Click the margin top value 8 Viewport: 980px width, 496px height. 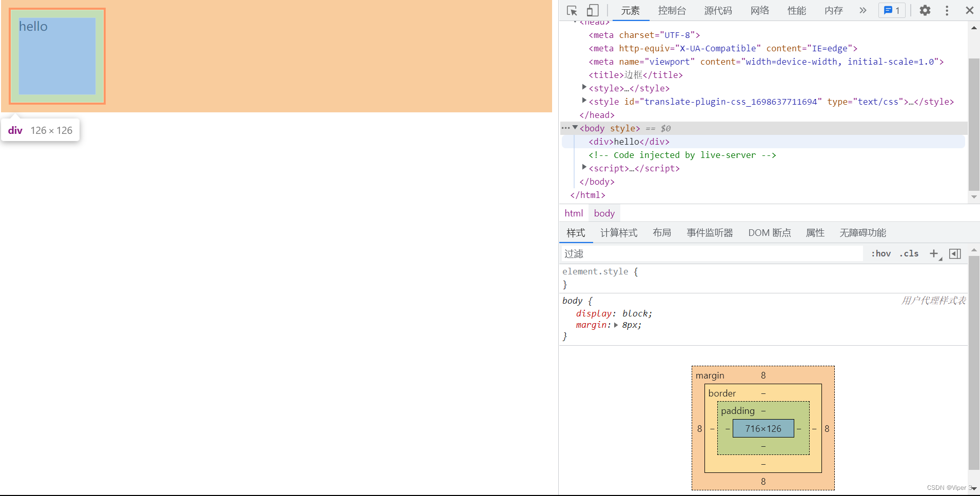763,375
